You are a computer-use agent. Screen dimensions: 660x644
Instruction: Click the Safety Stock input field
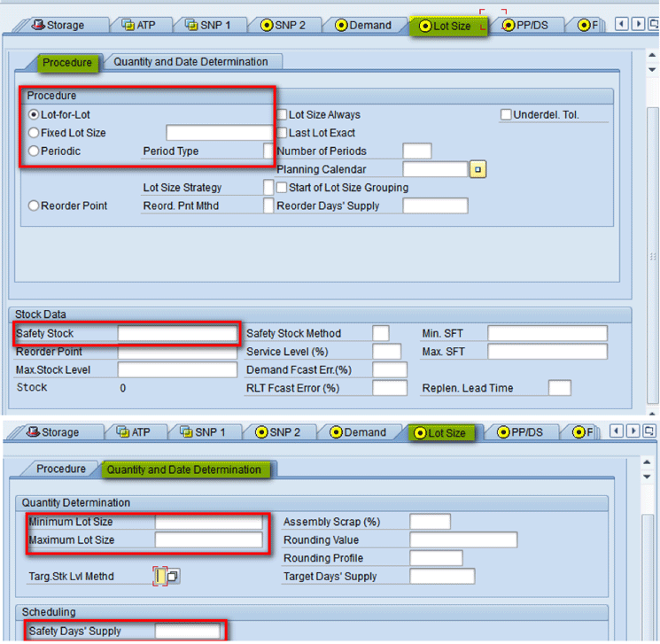pos(177,333)
